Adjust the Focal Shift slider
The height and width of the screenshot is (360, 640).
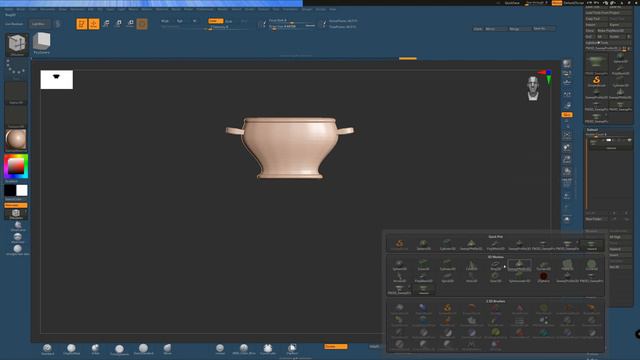[292, 20]
